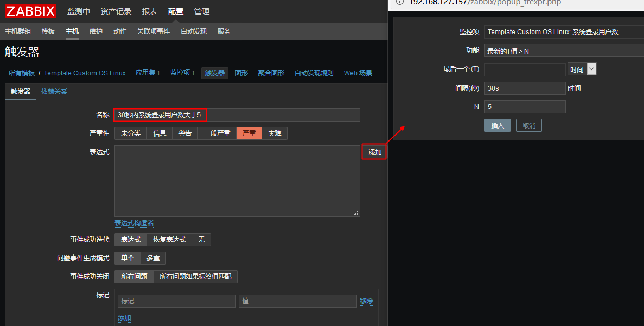Go to 主机 submenu

pos(72,31)
